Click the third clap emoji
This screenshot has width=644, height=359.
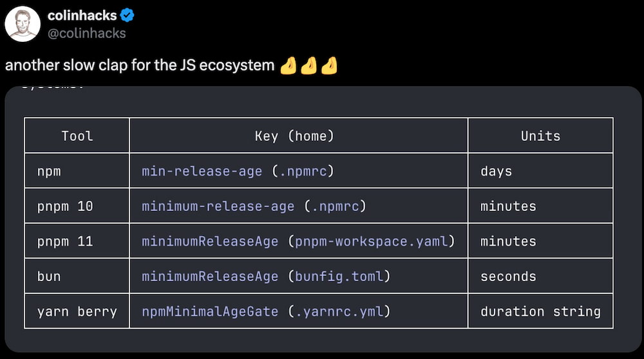pos(329,65)
